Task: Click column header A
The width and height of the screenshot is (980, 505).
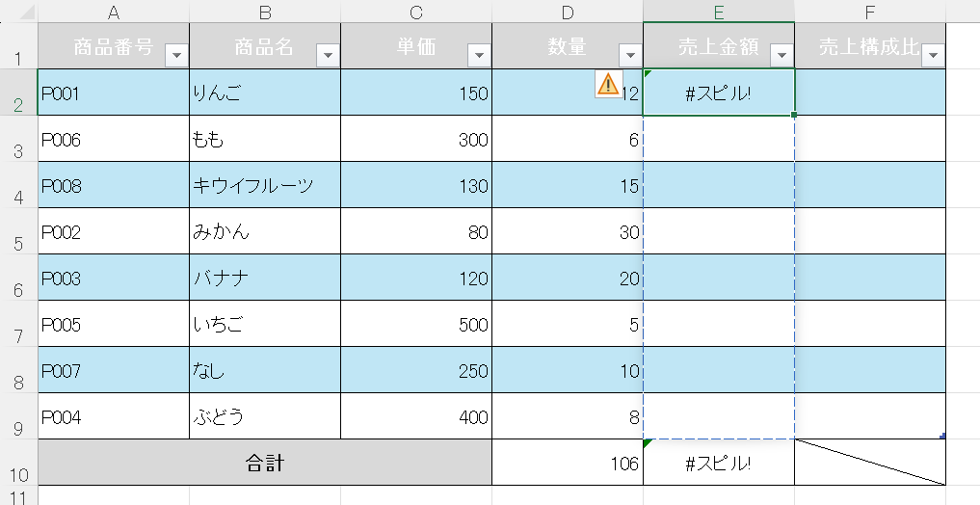Action: coord(114,12)
